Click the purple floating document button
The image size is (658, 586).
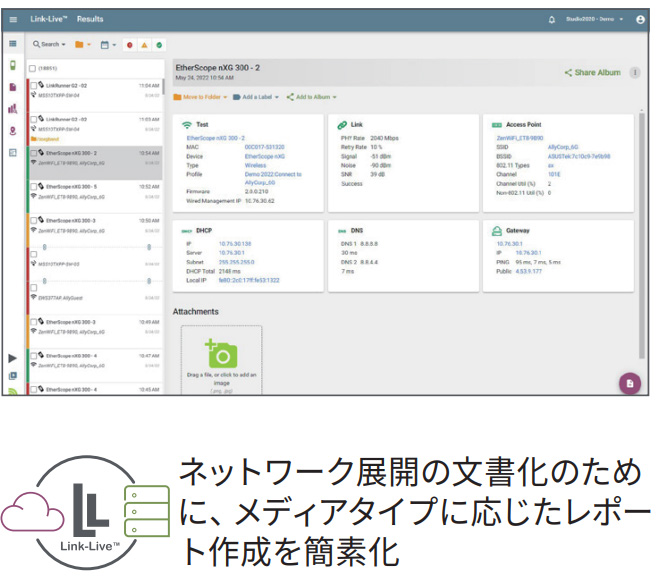click(630, 383)
